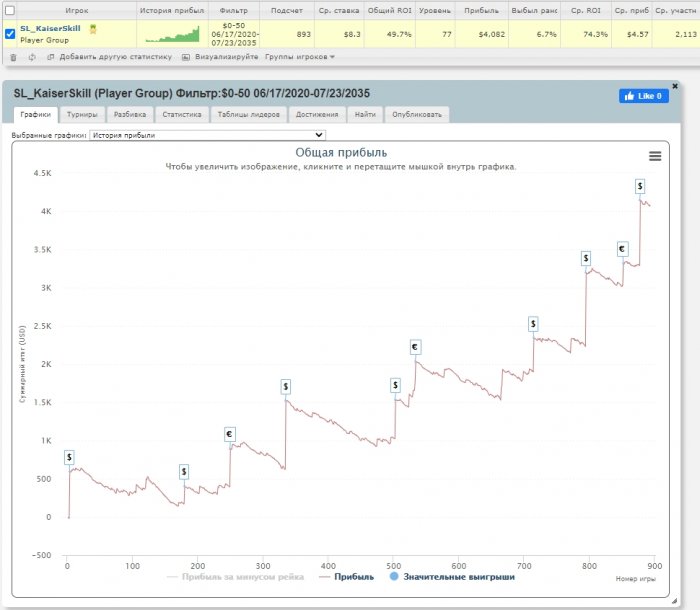Open the Выбранные графики dropdown
The image size is (700, 610).
coord(207,134)
